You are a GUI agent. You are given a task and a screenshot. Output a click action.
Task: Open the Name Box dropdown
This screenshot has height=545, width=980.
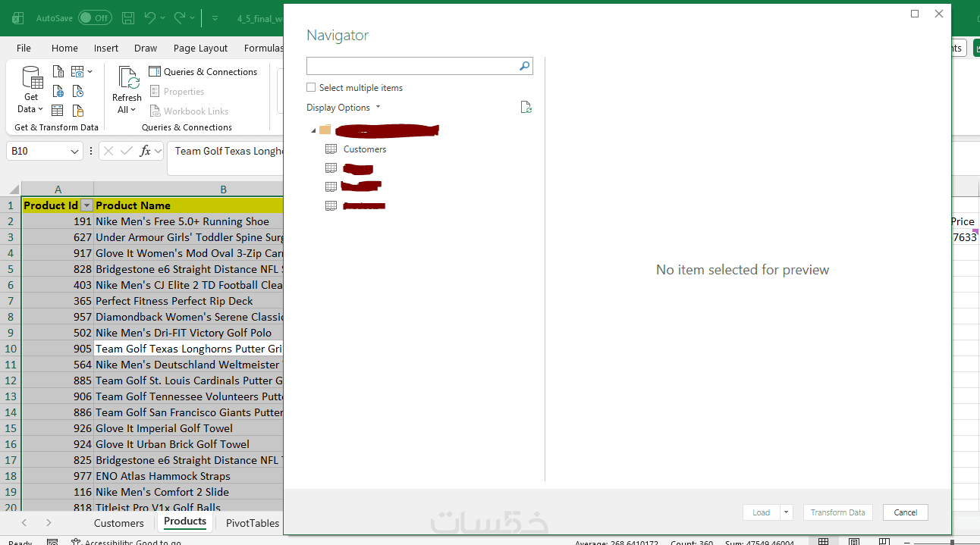coord(74,152)
